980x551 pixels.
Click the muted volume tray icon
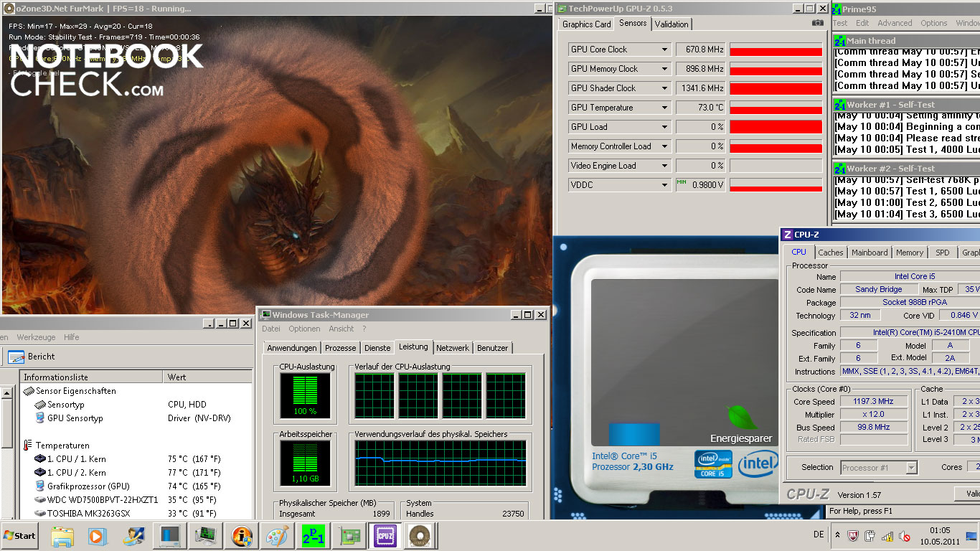[905, 535]
